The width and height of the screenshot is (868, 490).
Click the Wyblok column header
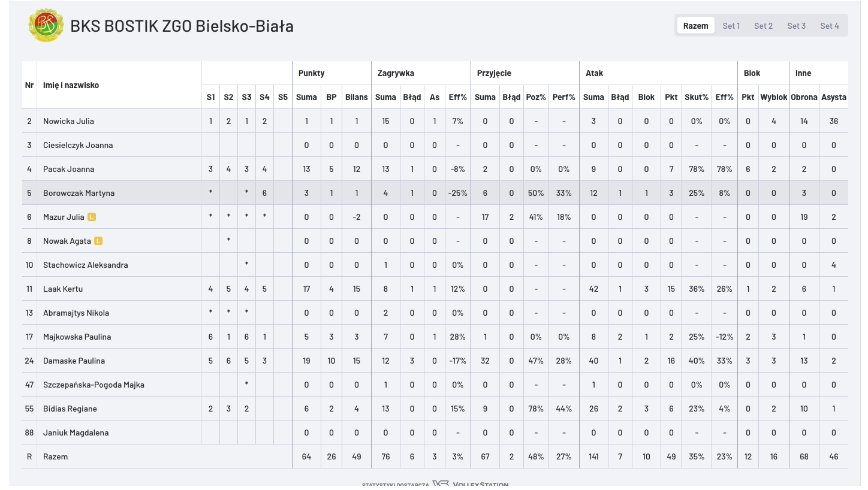coord(773,97)
